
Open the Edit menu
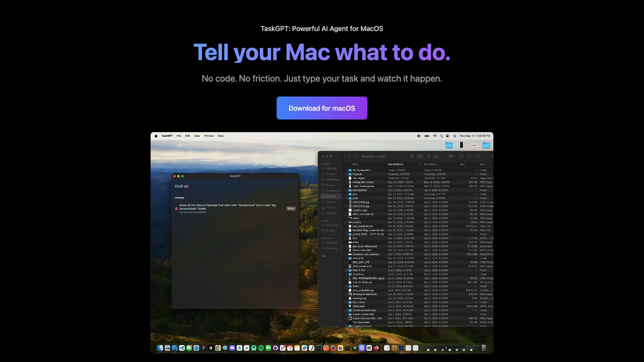(x=187, y=136)
